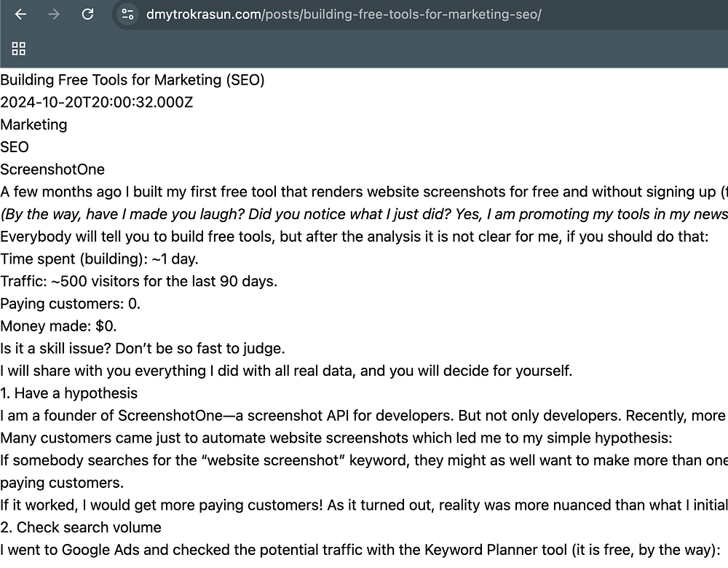Go back to the previous page

pos(20,15)
